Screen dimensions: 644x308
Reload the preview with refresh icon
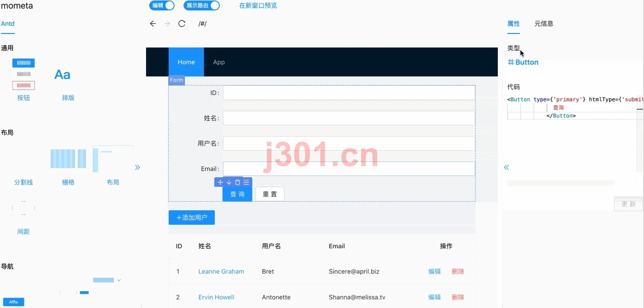click(182, 24)
